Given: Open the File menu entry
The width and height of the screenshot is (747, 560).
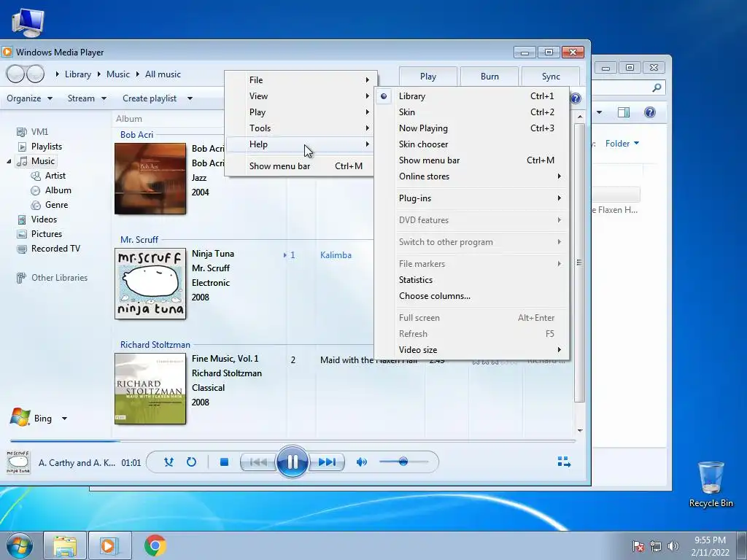Looking at the screenshot, I should (301, 80).
